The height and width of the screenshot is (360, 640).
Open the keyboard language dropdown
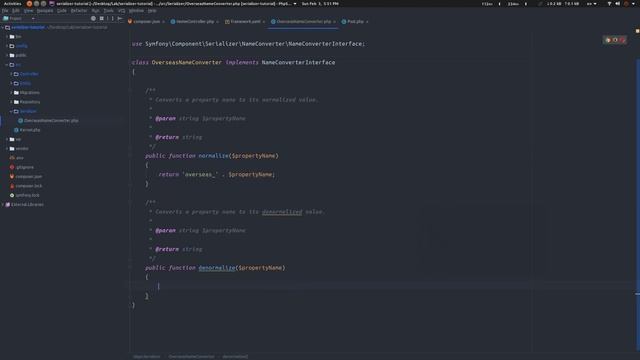click(x=591, y=4)
